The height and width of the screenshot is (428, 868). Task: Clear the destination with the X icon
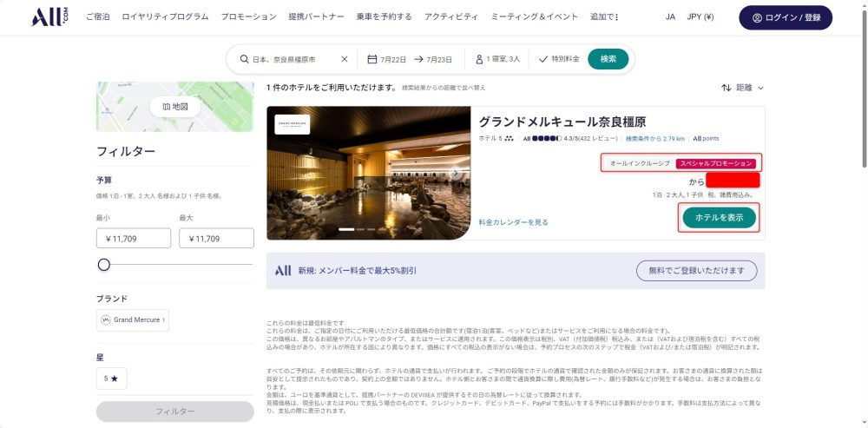[x=345, y=59]
